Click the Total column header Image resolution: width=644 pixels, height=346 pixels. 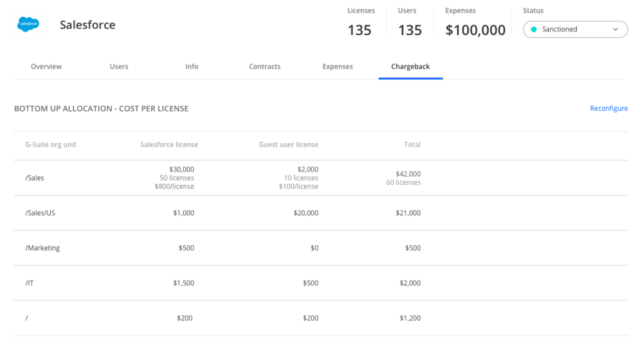click(412, 145)
